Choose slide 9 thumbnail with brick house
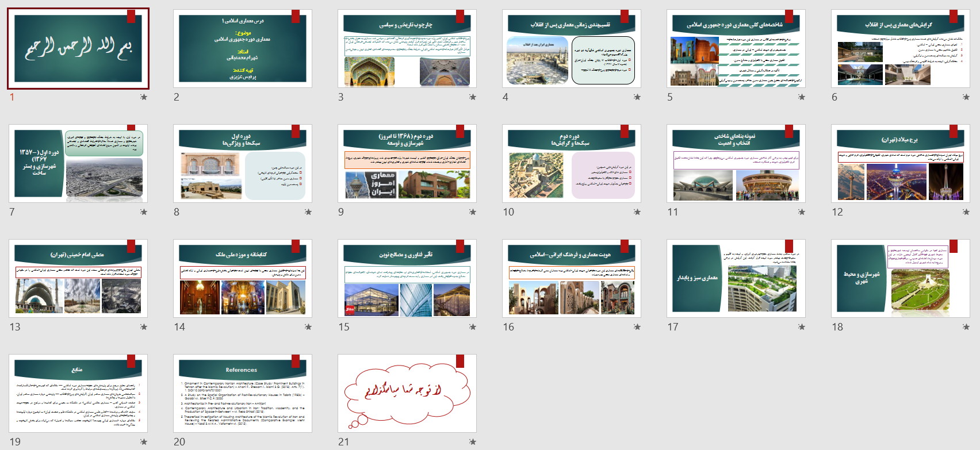The width and height of the screenshot is (980, 450). [x=407, y=163]
